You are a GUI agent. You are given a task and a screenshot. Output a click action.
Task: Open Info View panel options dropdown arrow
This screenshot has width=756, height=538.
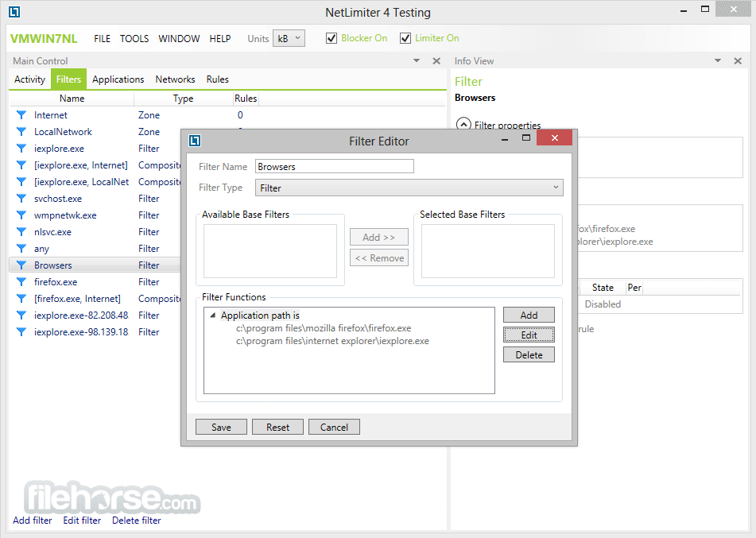pyautogui.click(x=718, y=60)
